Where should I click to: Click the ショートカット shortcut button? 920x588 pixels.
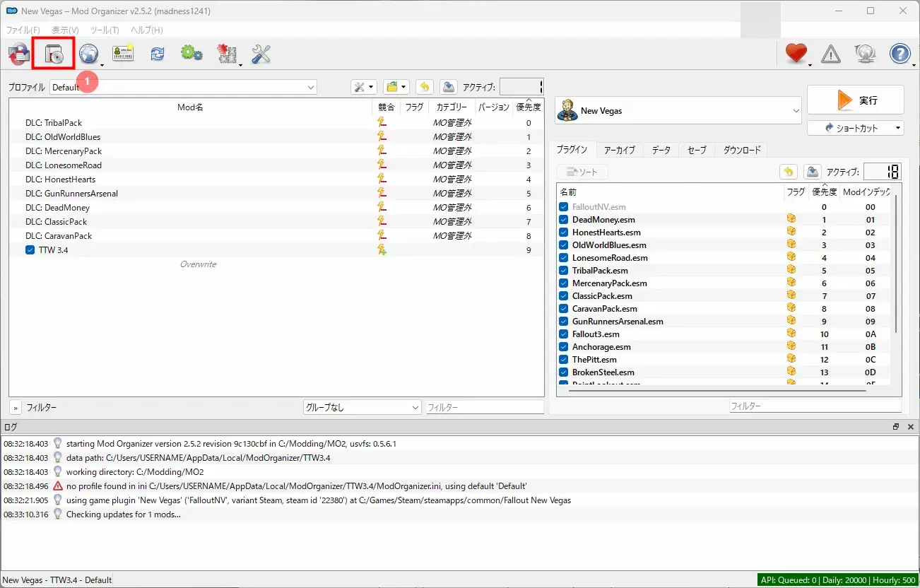coord(855,128)
